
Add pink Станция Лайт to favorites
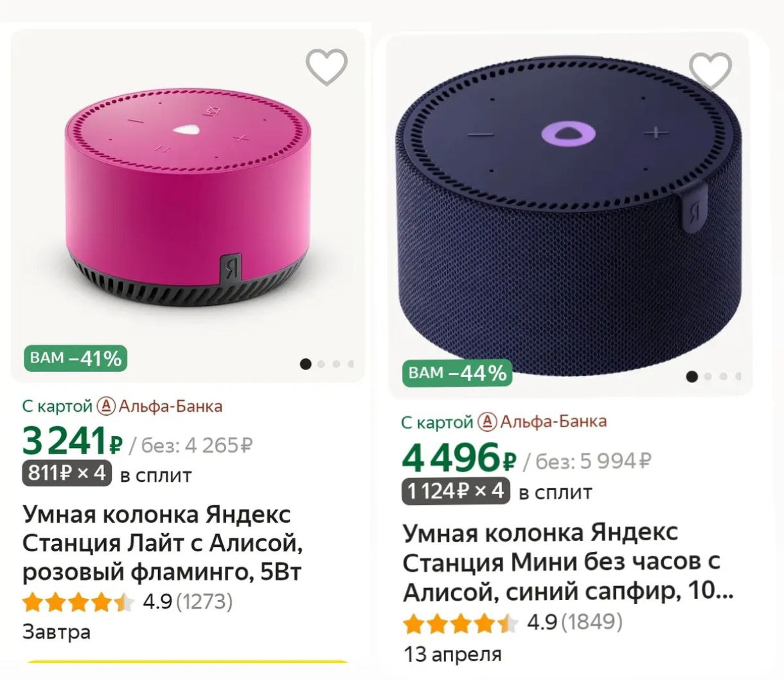click(x=326, y=66)
